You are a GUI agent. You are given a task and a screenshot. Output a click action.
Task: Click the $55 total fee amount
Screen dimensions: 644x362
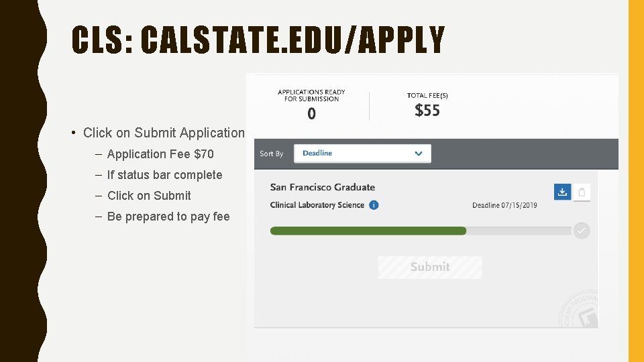click(x=427, y=111)
